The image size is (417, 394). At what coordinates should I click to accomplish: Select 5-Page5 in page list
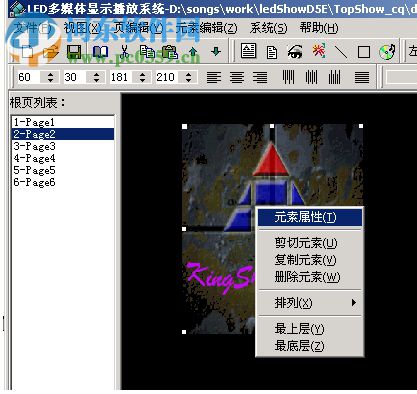pos(63,170)
